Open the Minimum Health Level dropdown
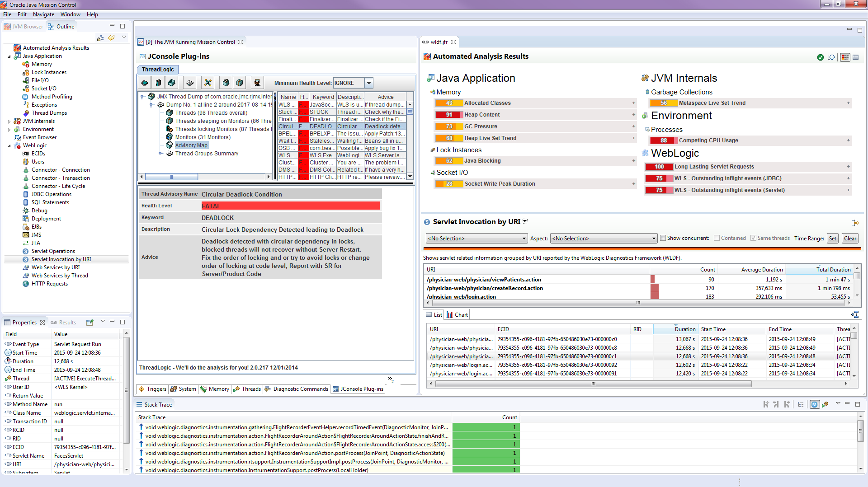Viewport: 868px width, 487px height. (369, 83)
